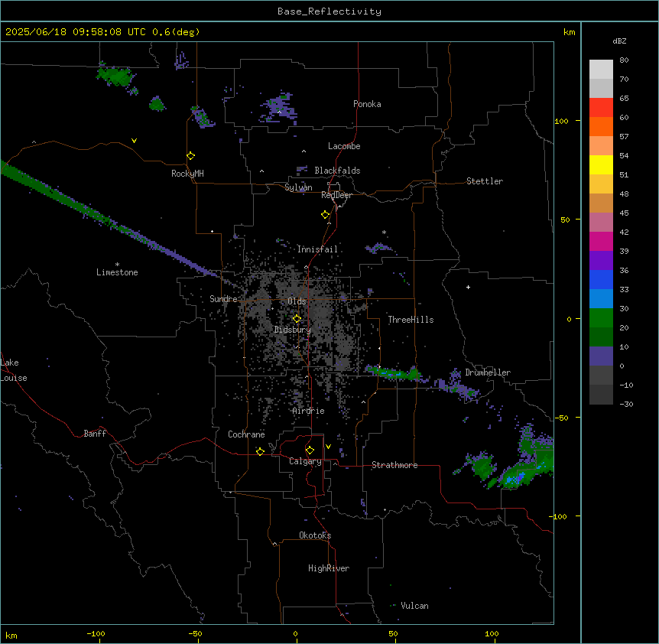Click the legend value -30
Viewport: 659px width, 644px height.
pyautogui.click(x=626, y=404)
